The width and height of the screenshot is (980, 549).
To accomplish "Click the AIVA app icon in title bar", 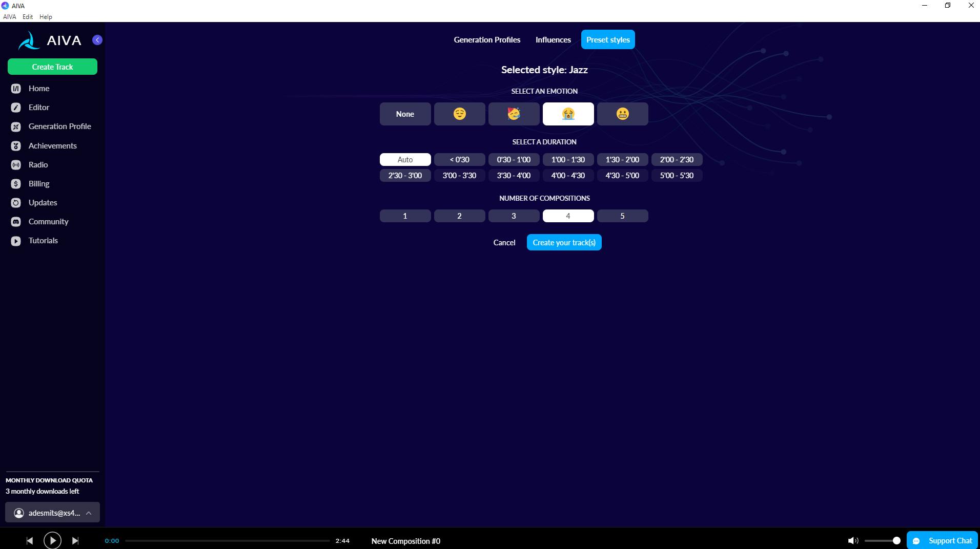I will 5,6.
